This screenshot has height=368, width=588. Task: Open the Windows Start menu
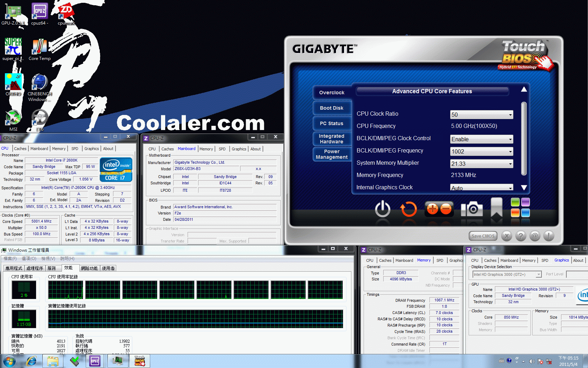pos(9,361)
